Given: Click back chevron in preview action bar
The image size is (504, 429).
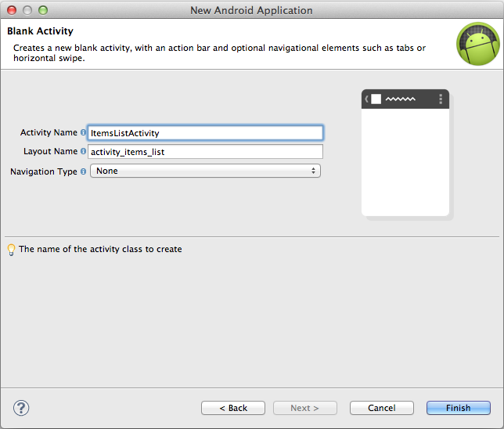Looking at the screenshot, I should 366,99.
